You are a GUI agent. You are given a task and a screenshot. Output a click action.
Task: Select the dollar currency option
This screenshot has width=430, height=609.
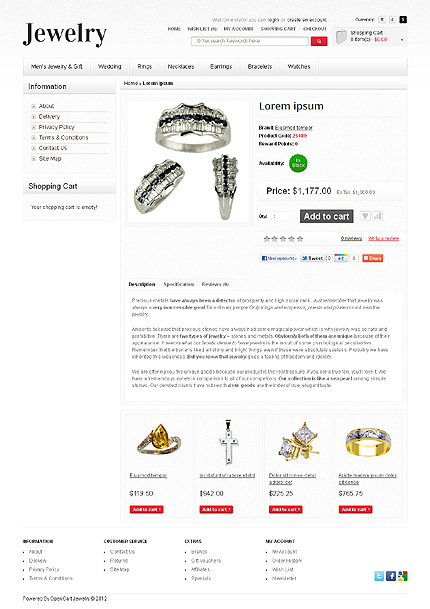[403, 19]
